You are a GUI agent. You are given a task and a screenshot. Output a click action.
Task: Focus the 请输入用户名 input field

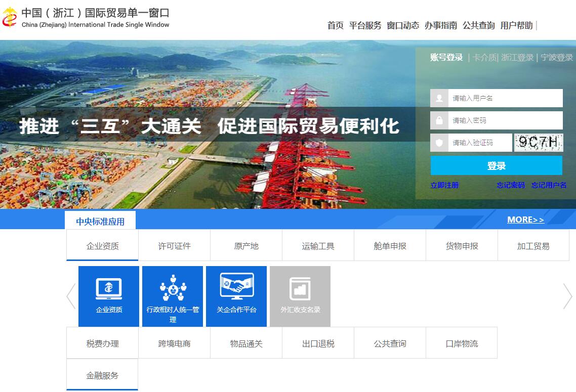tap(505, 98)
